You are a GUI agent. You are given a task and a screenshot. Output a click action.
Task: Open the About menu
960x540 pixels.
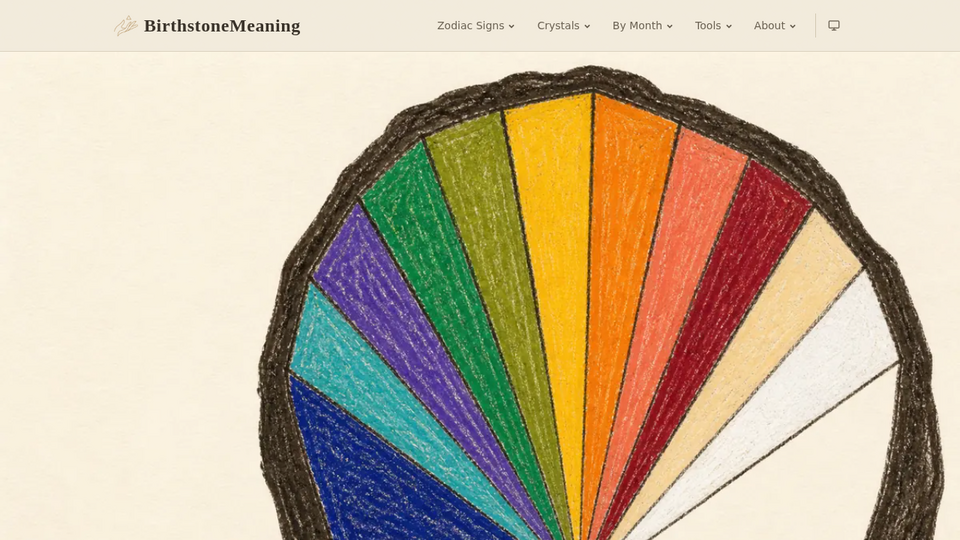pos(774,26)
